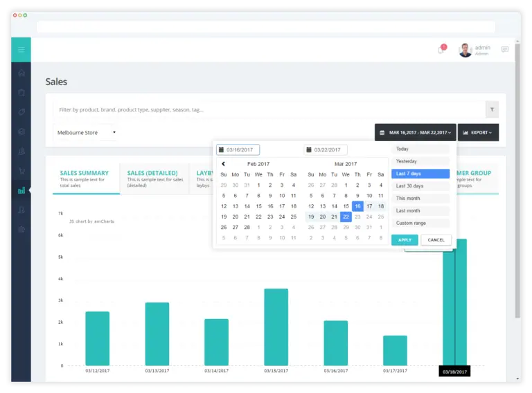Viewport: 532px width, 393px height.
Task: Go to previous month with left arrow
Action: coord(223,164)
